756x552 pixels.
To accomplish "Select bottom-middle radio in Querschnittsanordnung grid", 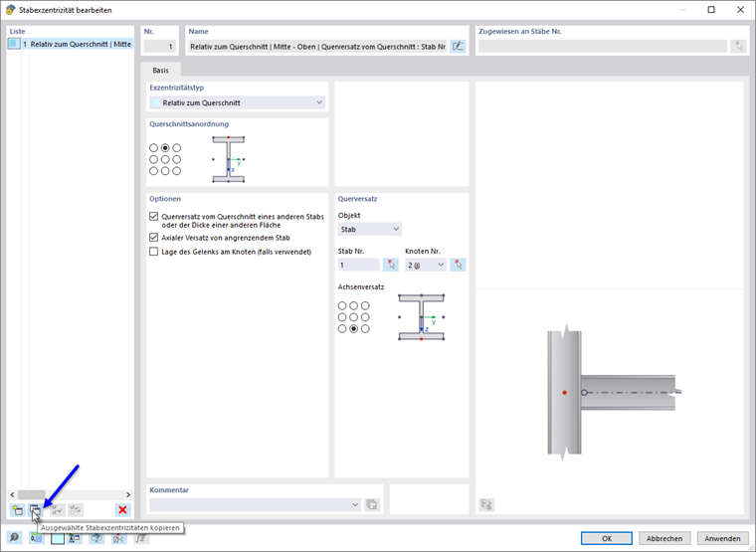I will (165, 171).
